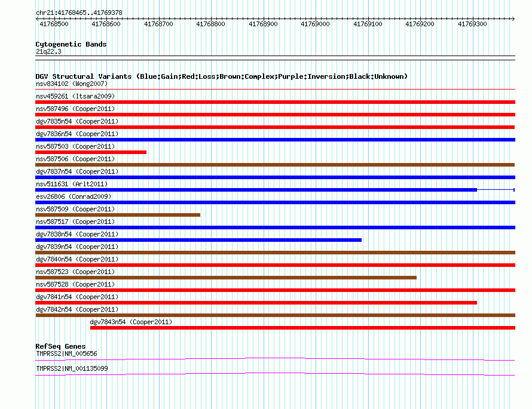Click the red nsv587528 loss bar
Image resolution: width=532 pixels, height=409 pixels.
pyautogui.click(x=275, y=290)
